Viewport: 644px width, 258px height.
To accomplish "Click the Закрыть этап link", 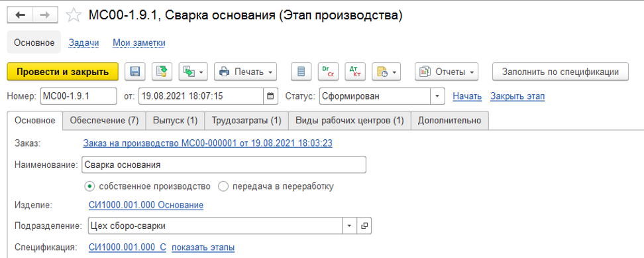I will click(x=517, y=97).
